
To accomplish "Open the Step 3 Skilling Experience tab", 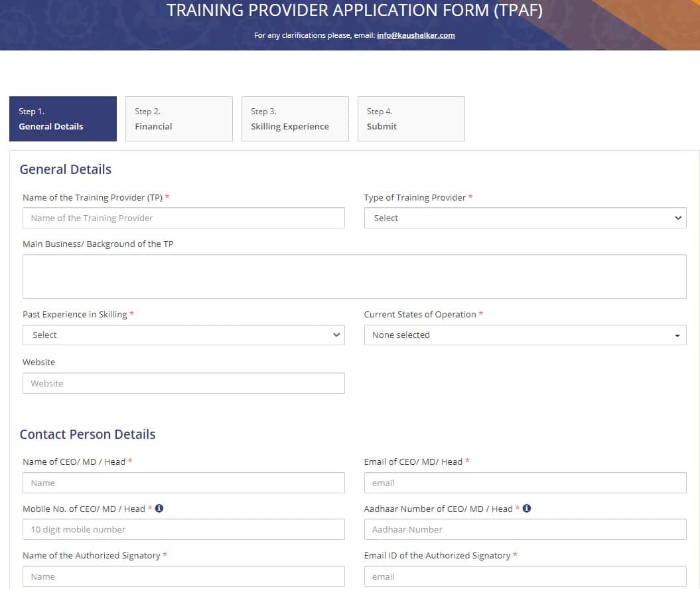I will pyautogui.click(x=295, y=119).
